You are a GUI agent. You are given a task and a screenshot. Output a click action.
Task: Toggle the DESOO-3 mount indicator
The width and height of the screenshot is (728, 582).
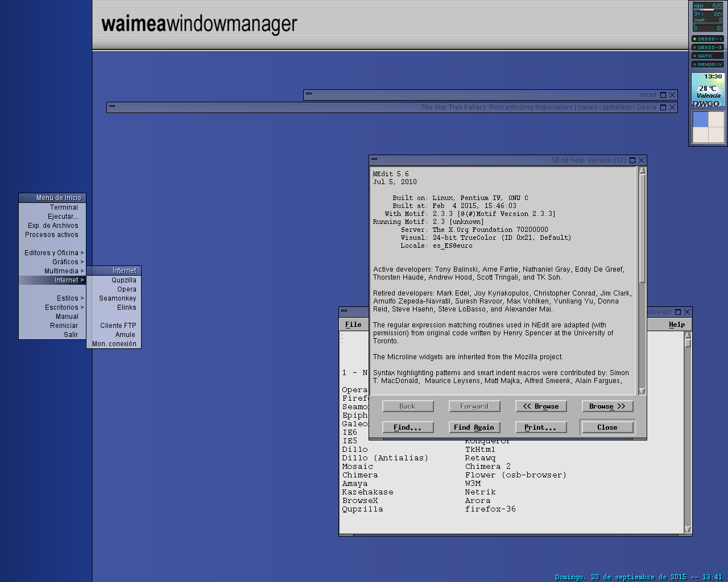coord(708,47)
